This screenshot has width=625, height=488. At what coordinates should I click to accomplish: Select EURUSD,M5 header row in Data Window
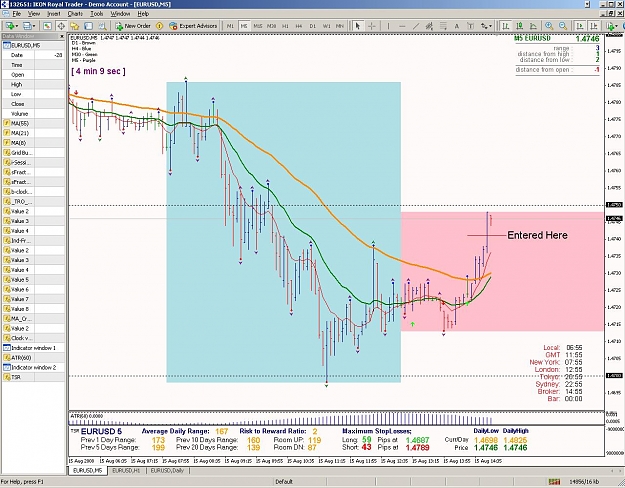[33, 45]
